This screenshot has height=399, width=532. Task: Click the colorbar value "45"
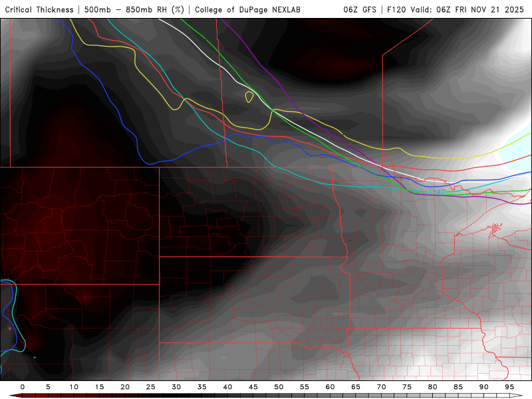(x=253, y=387)
